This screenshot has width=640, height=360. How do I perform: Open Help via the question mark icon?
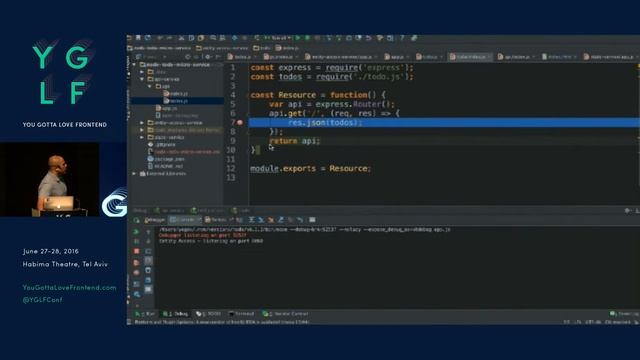(402, 38)
